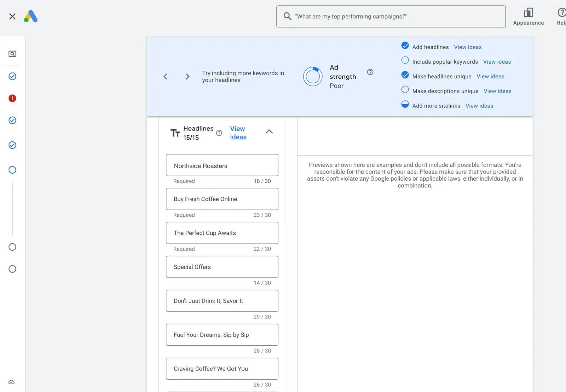Open View ideas for Add headlines
The image size is (566, 392).
pyautogui.click(x=468, y=47)
